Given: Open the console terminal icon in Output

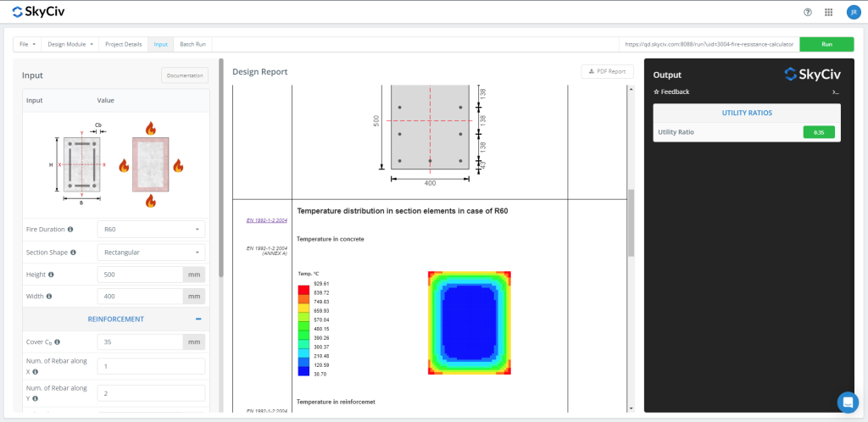Looking at the screenshot, I should pyautogui.click(x=835, y=92).
